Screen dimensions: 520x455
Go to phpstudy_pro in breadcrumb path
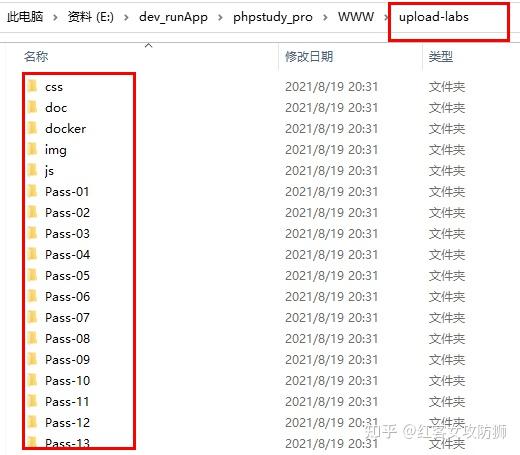pos(273,17)
